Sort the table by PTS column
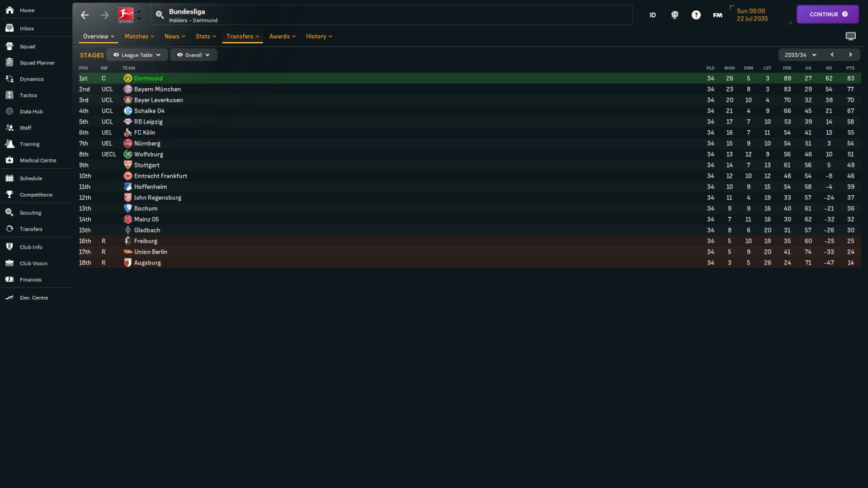868x488 pixels. [x=850, y=68]
